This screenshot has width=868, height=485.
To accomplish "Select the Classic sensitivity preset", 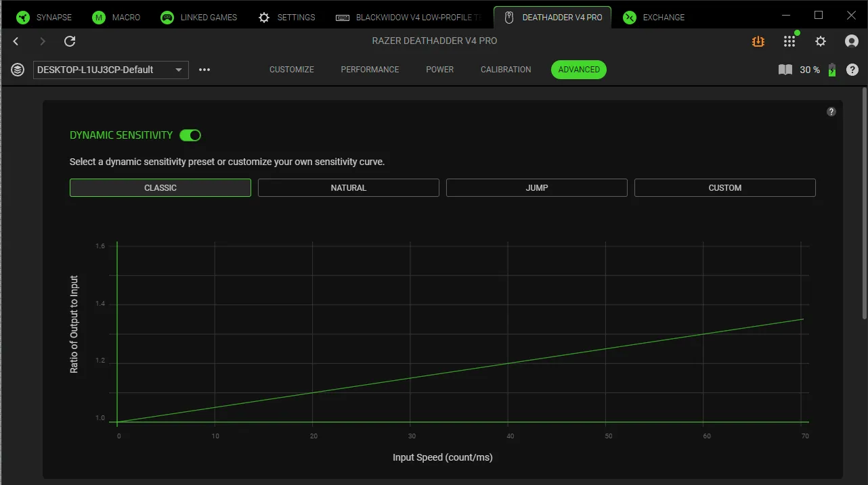I will coord(160,188).
